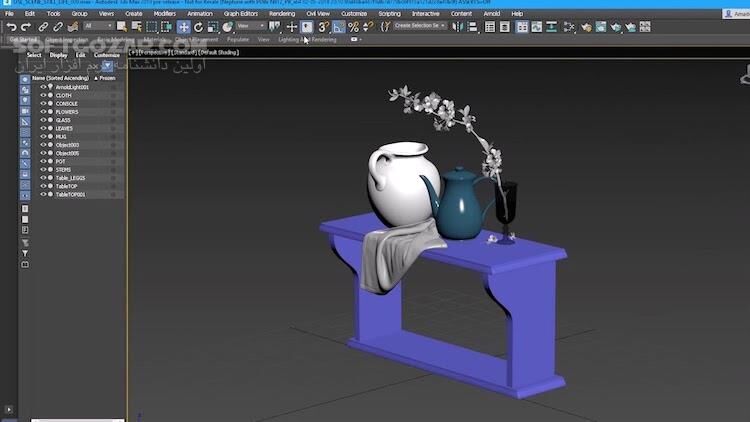750x422 pixels.
Task: Click the Render Setup teapot icon
Action: (586, 27)
